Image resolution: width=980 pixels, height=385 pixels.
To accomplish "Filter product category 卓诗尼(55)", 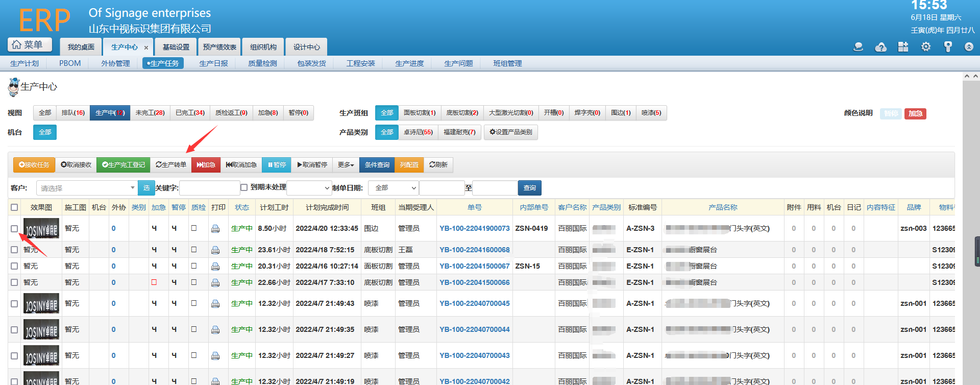I will pos(418,132).
